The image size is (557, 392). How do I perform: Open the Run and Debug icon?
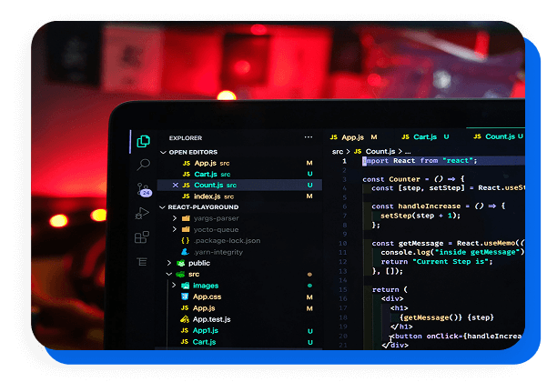tap(142, 213)
